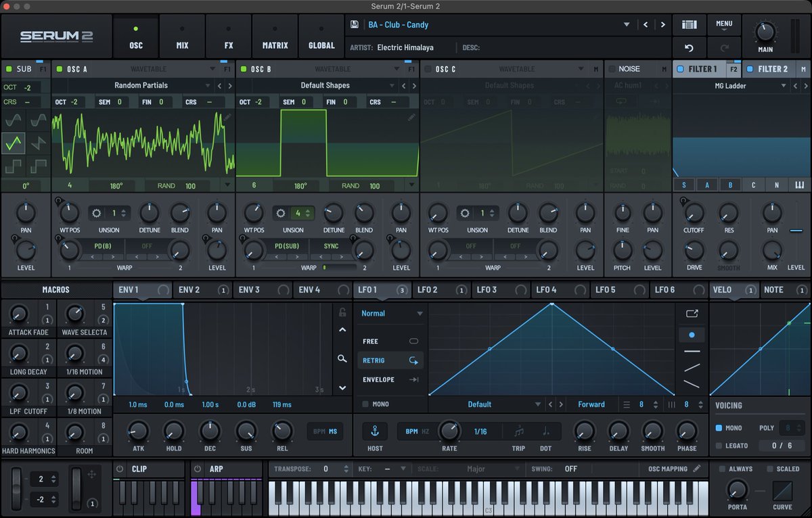Enable the OSC C oscillator
Viewport: 812px width, 518px height.
point(427,69)
